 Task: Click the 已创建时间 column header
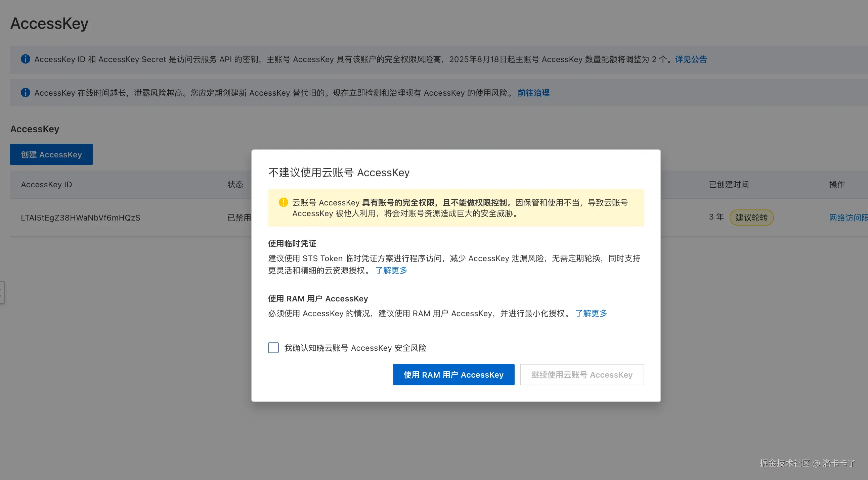coord(729,185)
